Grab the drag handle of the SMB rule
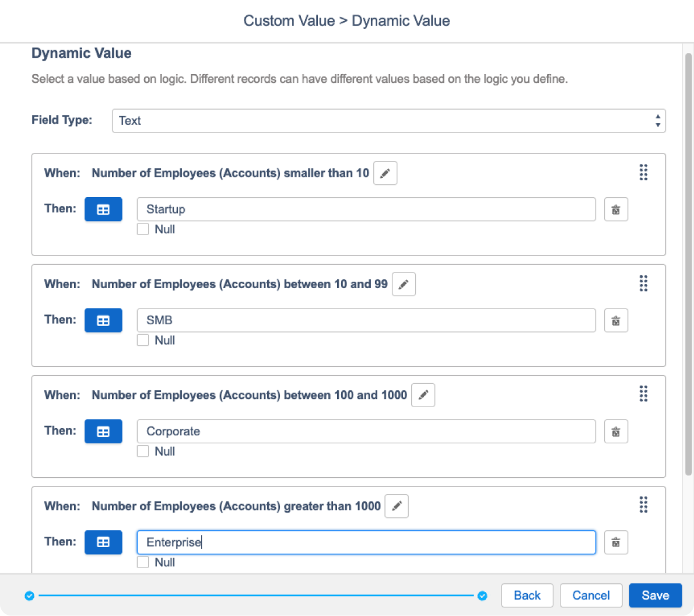Screen dimensions: 694x616 (643, 283)
